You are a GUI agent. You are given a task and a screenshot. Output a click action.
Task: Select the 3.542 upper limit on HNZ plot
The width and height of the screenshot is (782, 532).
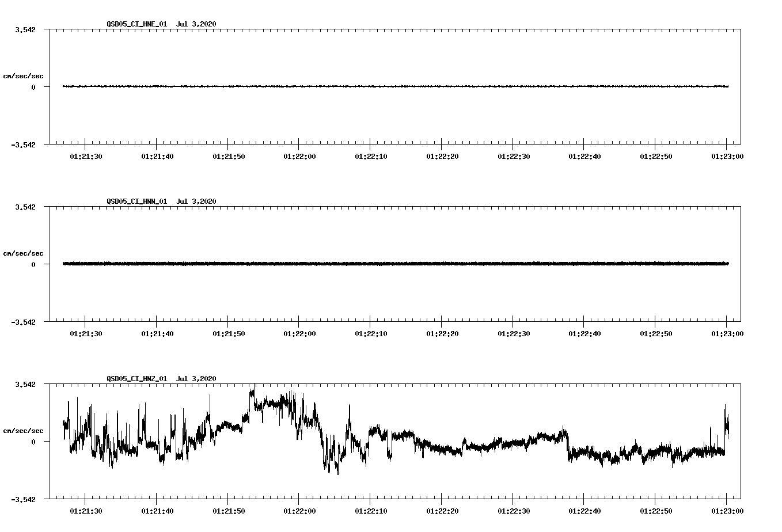click(25, 384)
